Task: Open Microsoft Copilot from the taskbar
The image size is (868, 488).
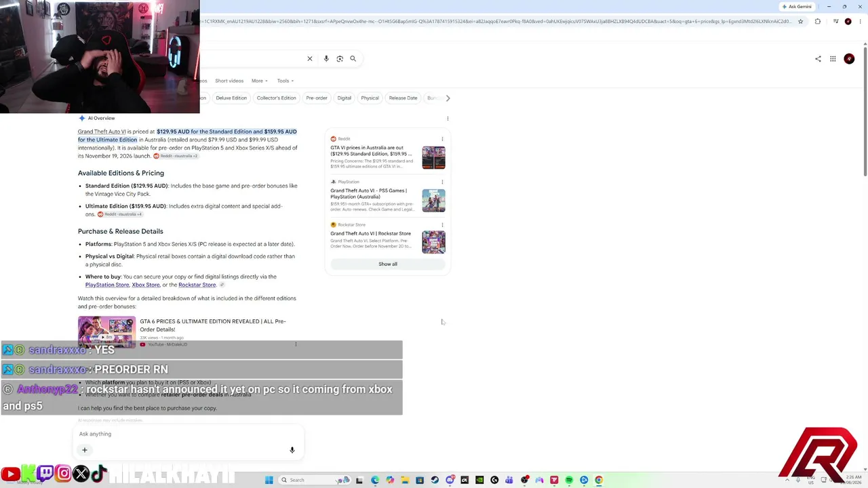Action: 390,480
